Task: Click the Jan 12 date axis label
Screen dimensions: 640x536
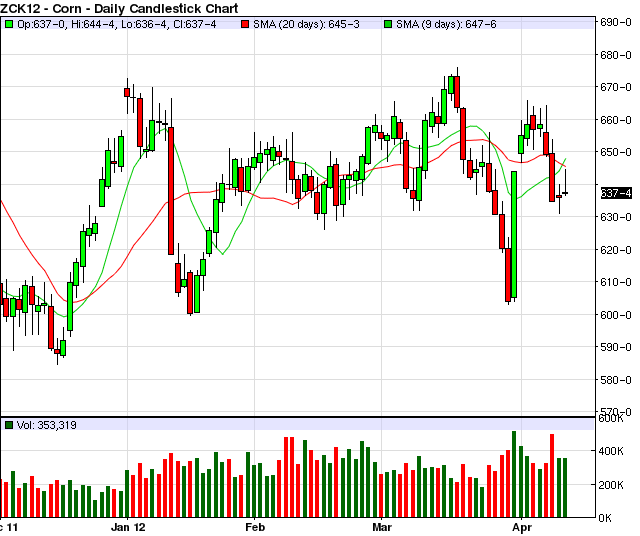Action: click(128, 527)
